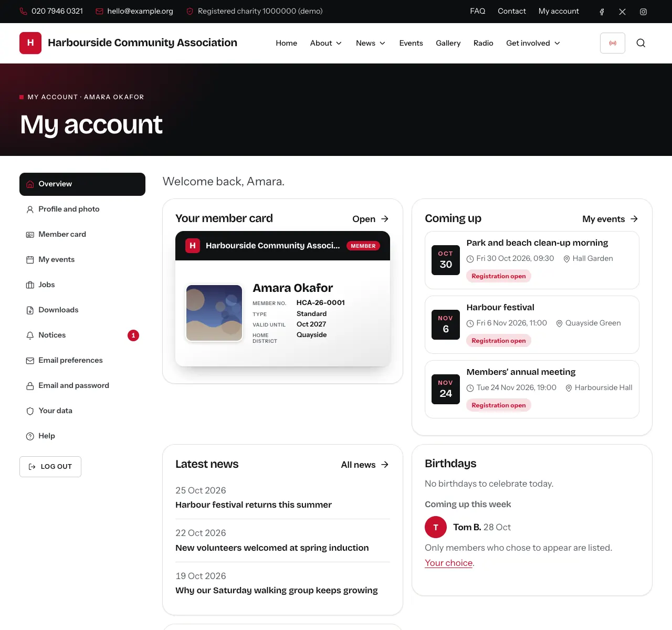Open Jobs in the account sidebar
The width and height of the screenshot is (672, 630).
coord(82,285)
